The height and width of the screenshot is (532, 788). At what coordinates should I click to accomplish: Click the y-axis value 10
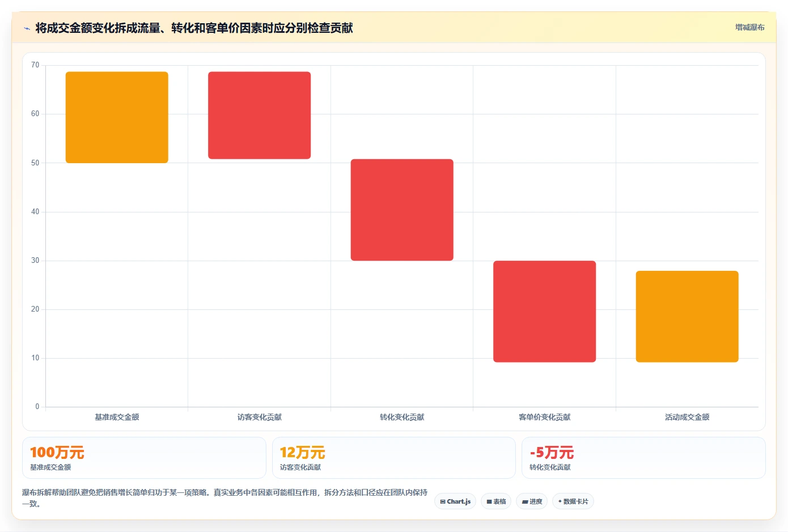(x=35, y=358)
